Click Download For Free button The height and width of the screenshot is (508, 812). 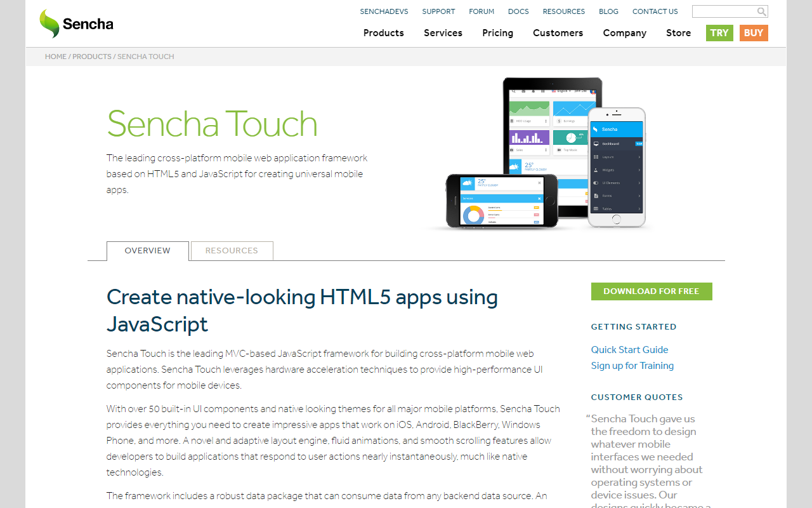tap(652, 291)
